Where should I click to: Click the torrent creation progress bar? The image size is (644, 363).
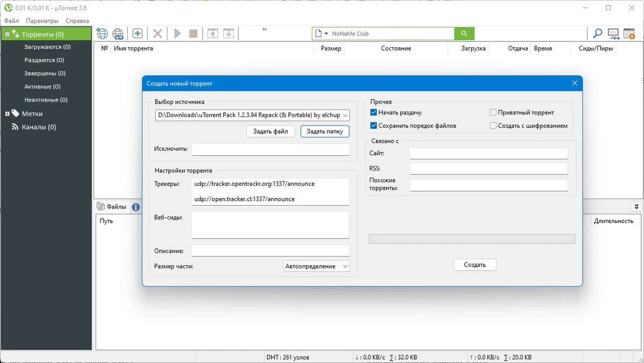[472, 239]
